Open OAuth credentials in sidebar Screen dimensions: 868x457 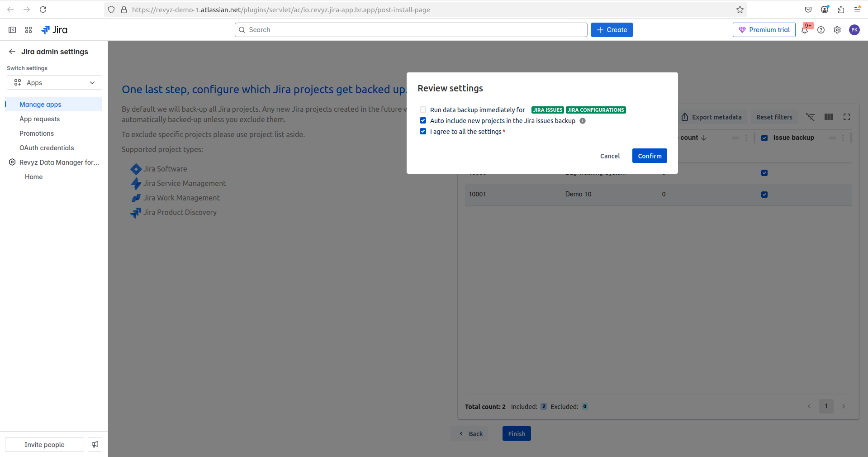click(x=47, y=148)
